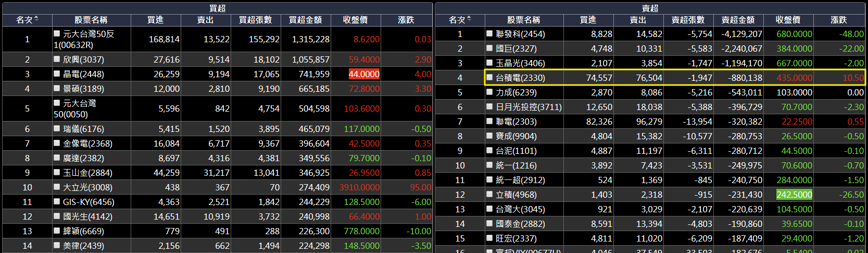Select checkbox of 景碩(3189)
868x253 pixels.
(x=57, y=89)
